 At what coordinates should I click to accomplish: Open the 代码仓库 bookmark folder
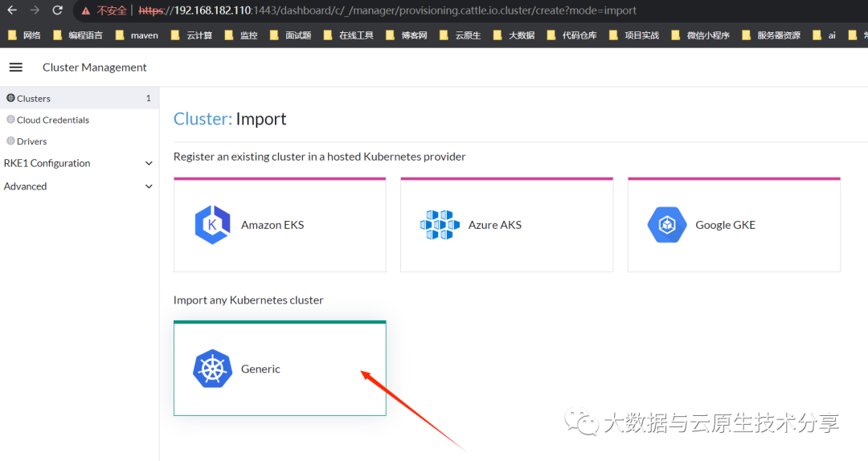point(572,35)
